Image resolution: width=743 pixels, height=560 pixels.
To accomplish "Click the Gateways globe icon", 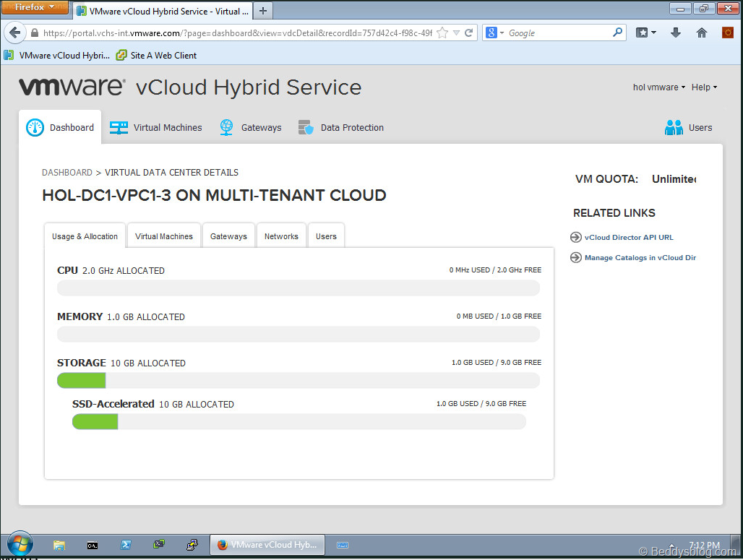I will 226,127.
